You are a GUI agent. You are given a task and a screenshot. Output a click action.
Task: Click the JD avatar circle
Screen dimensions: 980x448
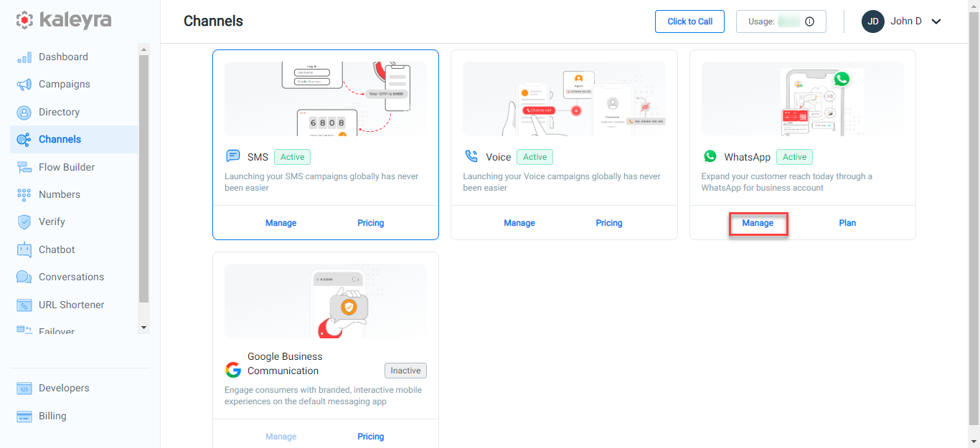pyautogui.click(x=872, y=22)
